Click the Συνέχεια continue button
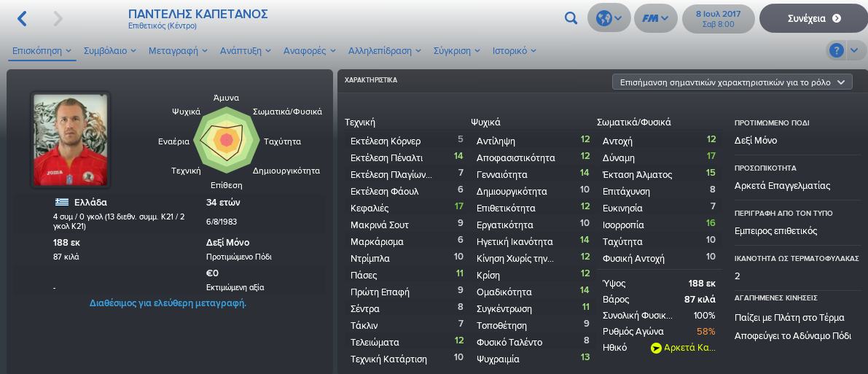The height and width of the screenshot is (374, 868). [814, 18]
